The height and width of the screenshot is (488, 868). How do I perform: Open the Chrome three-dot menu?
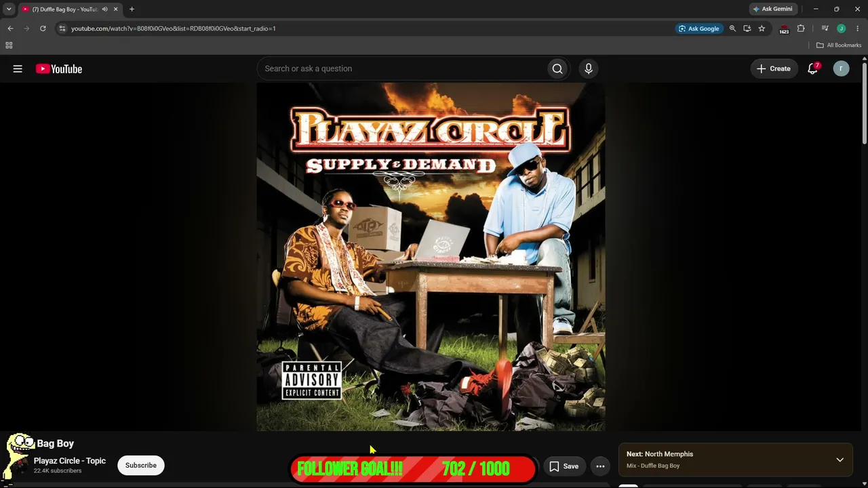(x=857, y=28)
